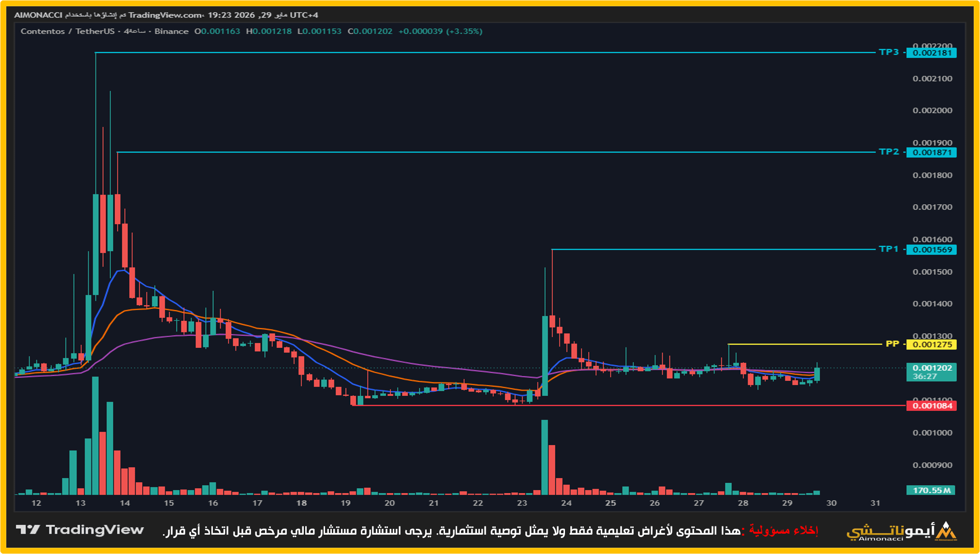The width and height of the screenshot is (980, 554).
Task: Click the Binance exchange name in header
Action: 171,31
